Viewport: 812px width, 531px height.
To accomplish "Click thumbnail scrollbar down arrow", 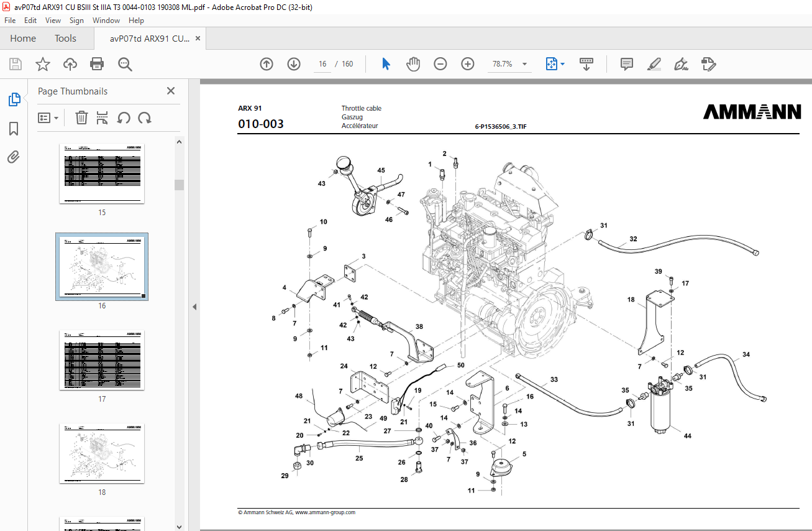I will (x=180, y=526).
